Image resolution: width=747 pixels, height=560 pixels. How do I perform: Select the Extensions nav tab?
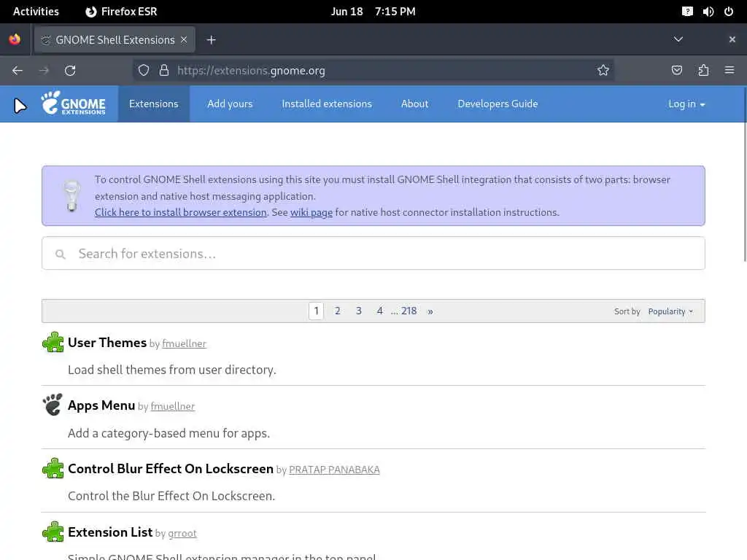coord(153,104)
